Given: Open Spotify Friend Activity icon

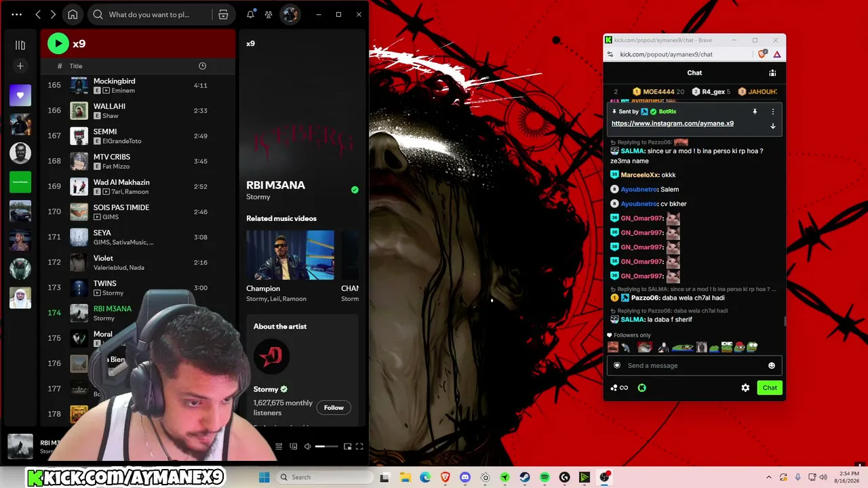Looking at the screenshot, I should tap(269, 14).
